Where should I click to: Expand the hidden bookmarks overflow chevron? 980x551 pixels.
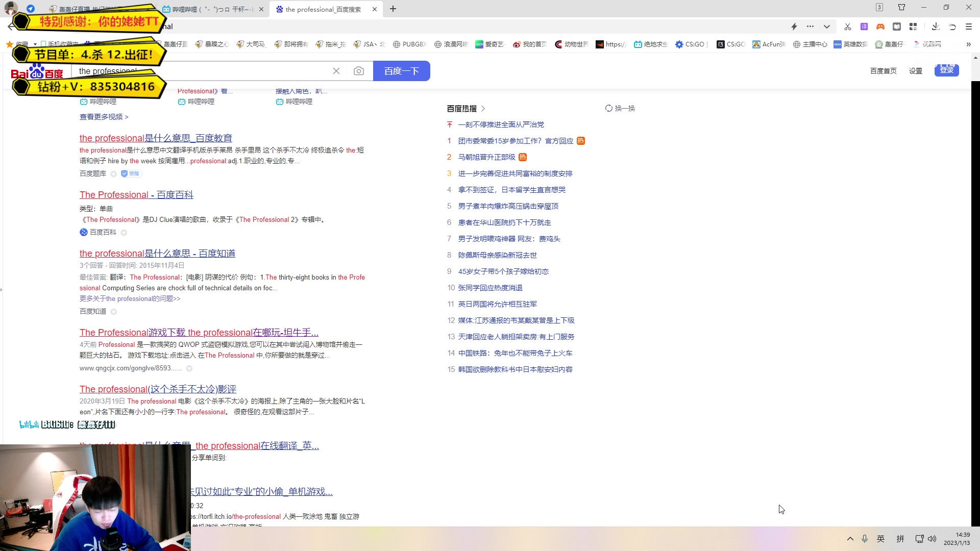coord(968,44)
